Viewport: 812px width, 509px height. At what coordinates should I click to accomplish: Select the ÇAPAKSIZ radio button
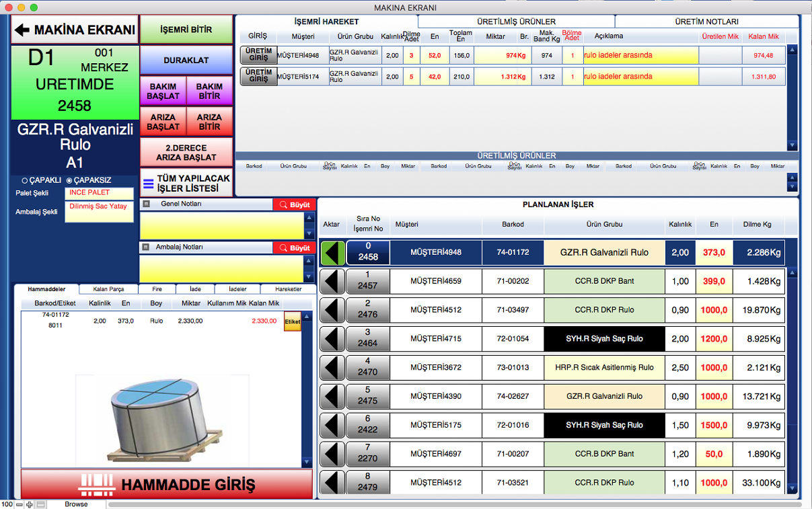coord(69,180)
